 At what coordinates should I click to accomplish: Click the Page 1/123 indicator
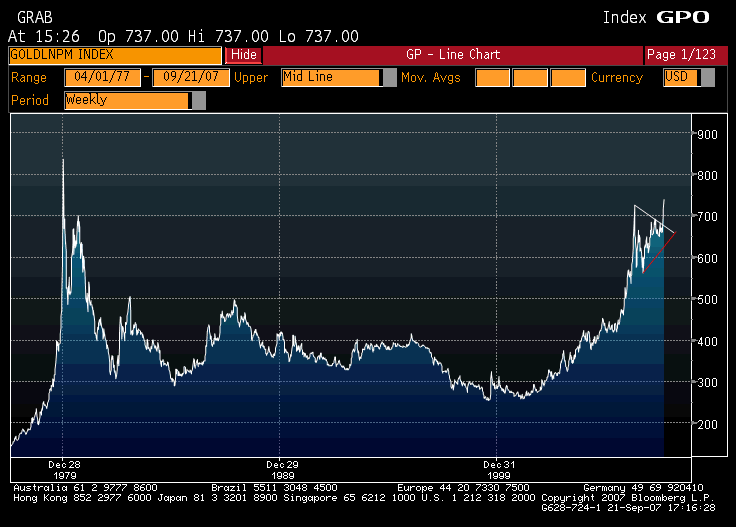click(x=681, y=55)
